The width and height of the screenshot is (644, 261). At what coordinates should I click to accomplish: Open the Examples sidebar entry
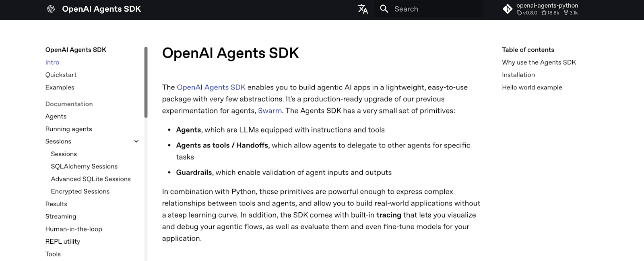[x=60, y=87]
